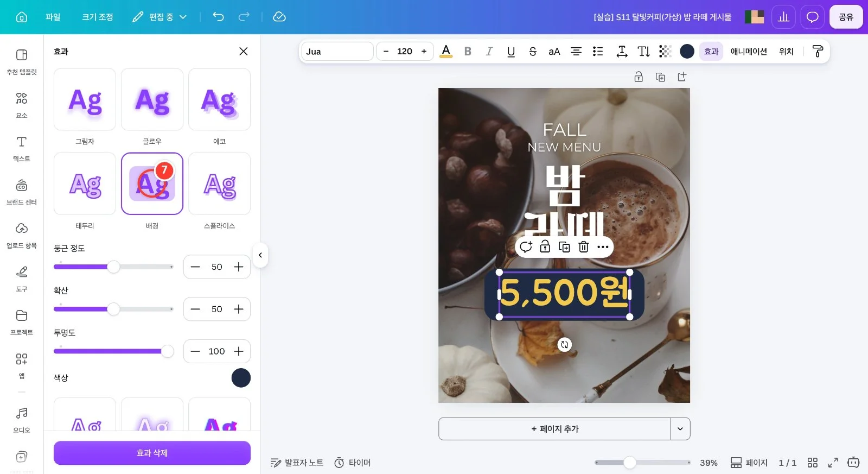Apply the 에코 echo effect

(219, 99)
